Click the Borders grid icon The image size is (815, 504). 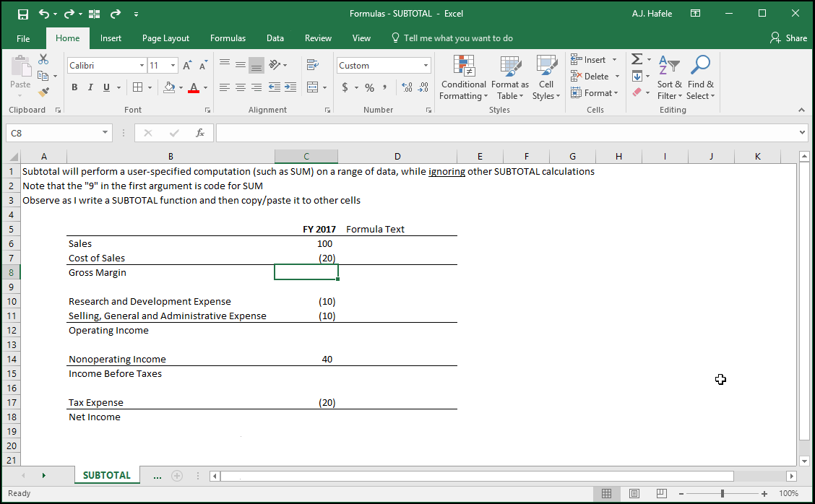[138, 87]
